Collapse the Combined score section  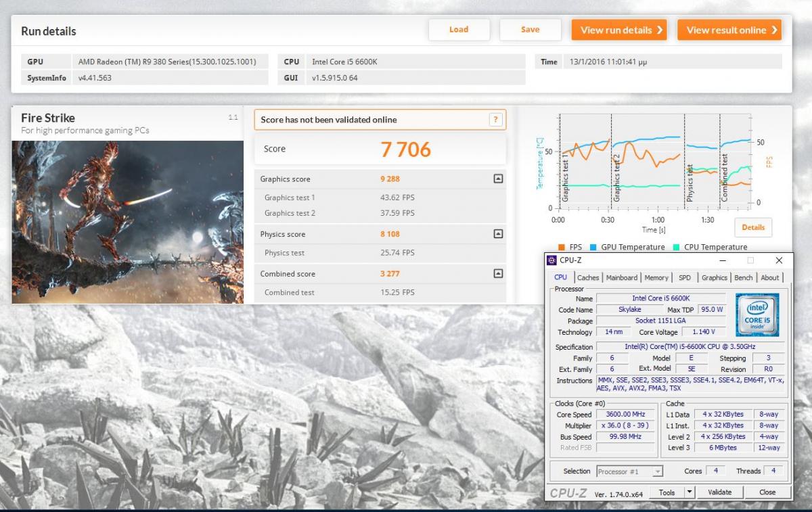tap(498, 274)
